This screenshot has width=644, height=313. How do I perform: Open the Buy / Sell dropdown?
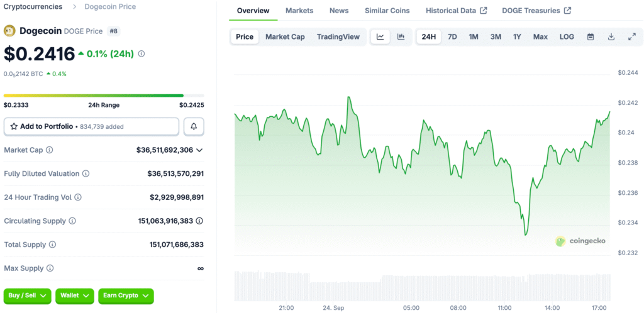pyautogui.click(x=28, y=296)
